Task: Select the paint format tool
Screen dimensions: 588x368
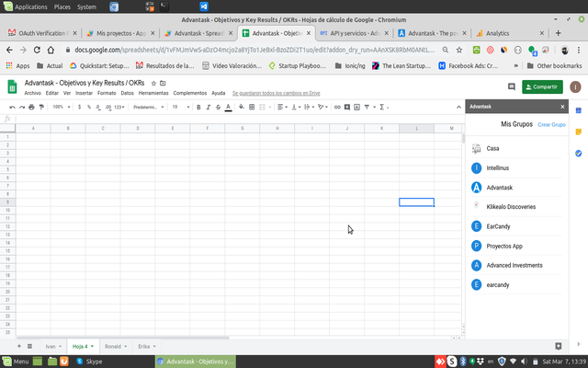Action: tap(41, 107)
